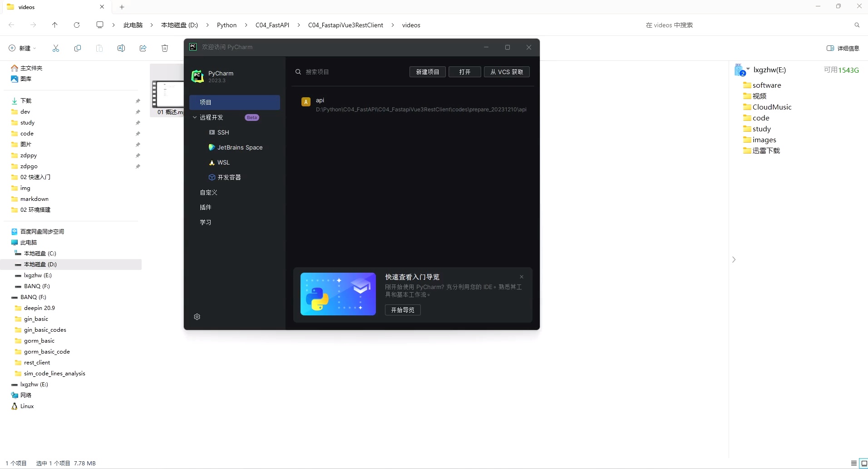868x469 pixels.
Task: Toggle the 详细信息 details pane
Action: [843, 48]
